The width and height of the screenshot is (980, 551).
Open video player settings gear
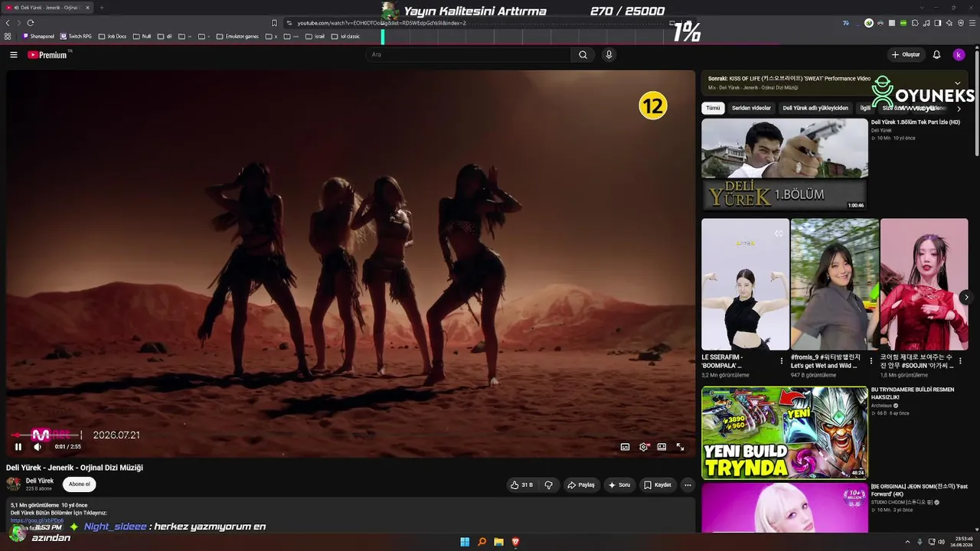[643, 447]
